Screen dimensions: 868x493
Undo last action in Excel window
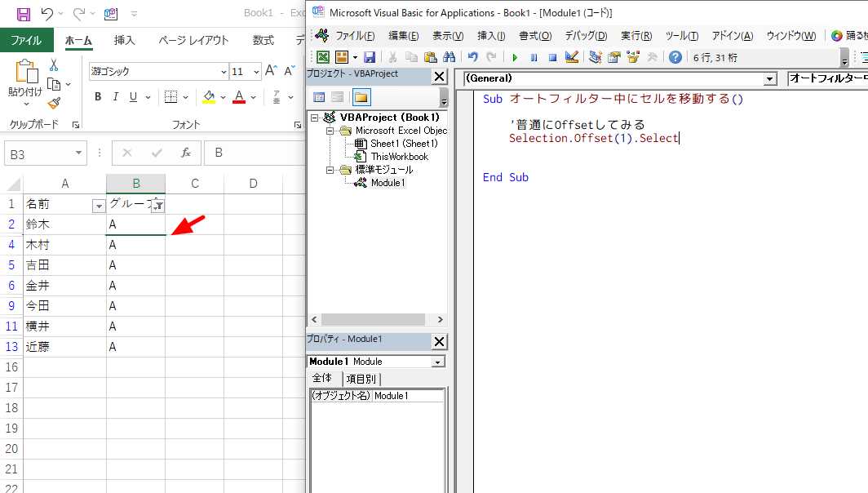pyautogui.click(x=47, y=14)
